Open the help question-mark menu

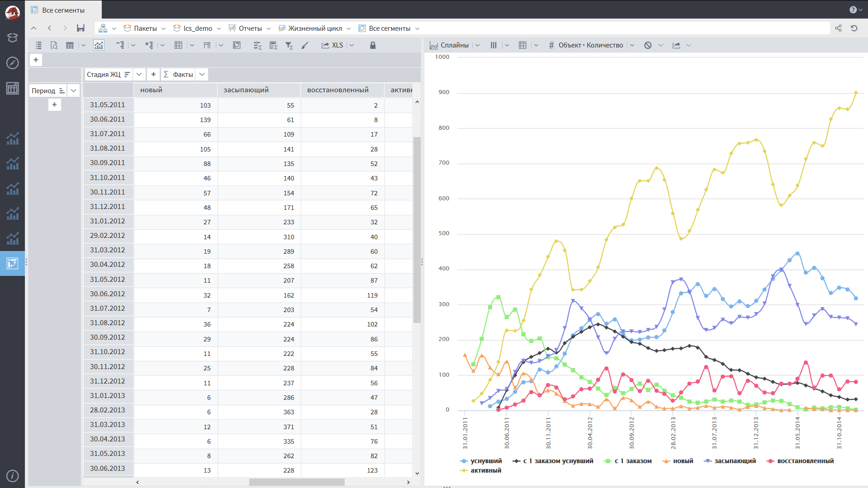[855, 9]
